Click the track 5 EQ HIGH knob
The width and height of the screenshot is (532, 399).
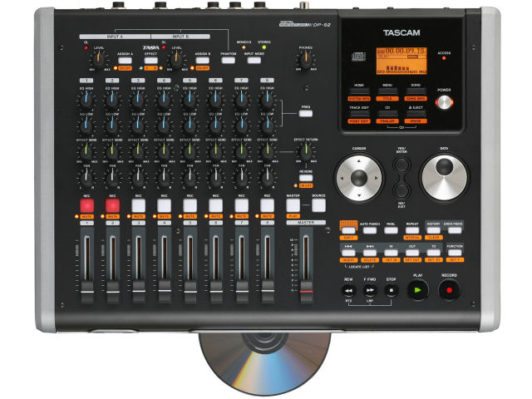click(190, 100)
